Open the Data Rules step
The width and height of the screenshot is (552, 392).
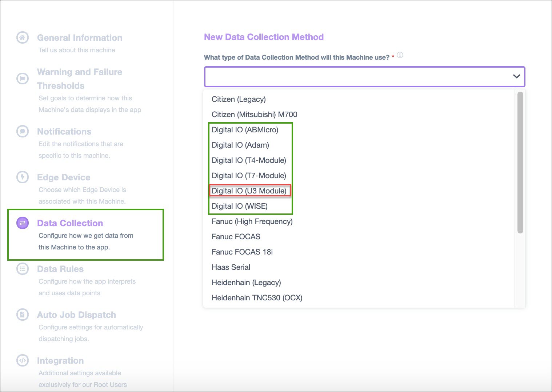click(x=60, y=269)
